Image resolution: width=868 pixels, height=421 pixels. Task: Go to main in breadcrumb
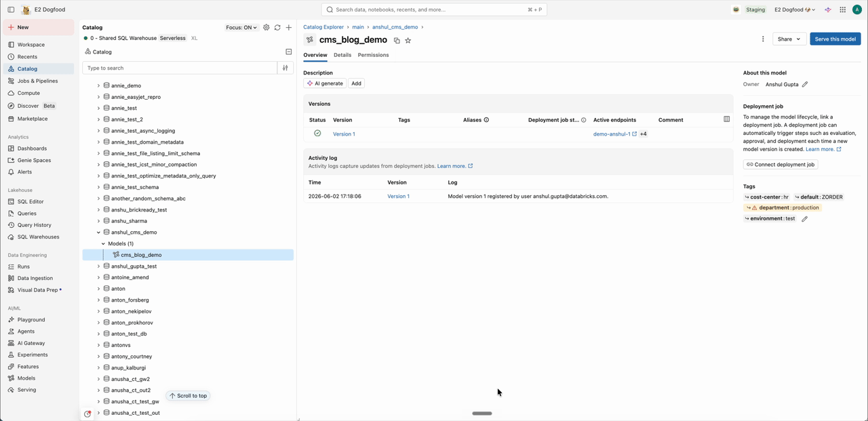(x=358, y=27)
